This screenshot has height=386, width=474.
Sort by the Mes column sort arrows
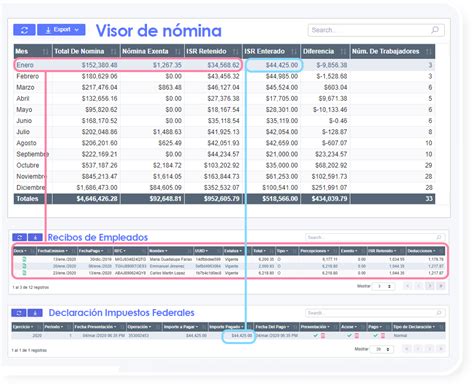pos(46,52)
